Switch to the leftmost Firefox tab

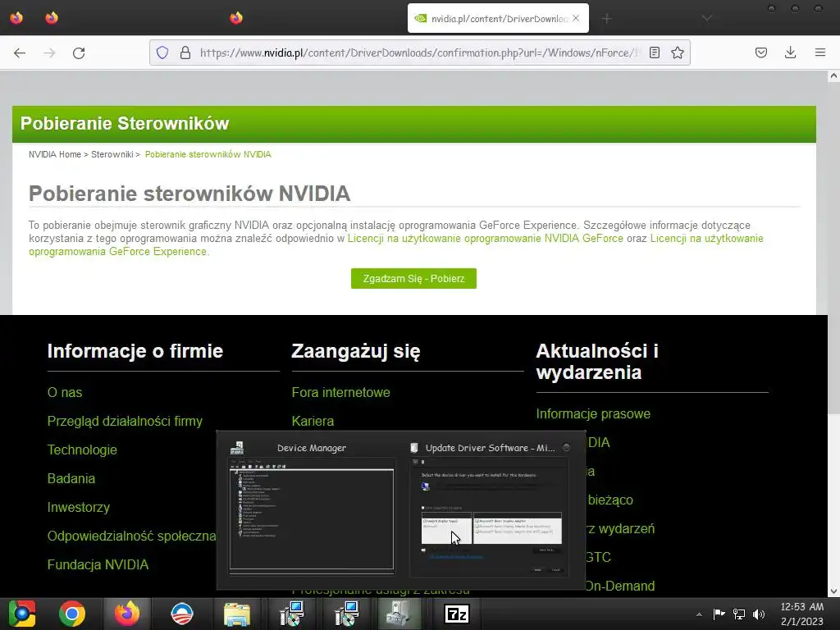coord(16,18)
